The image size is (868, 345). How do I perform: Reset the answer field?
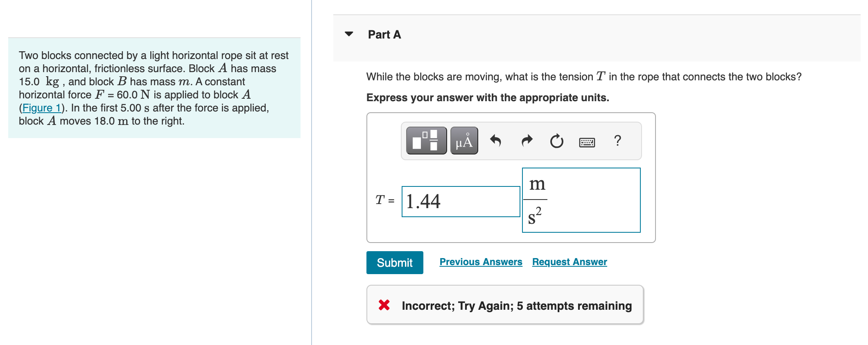point(556,141)
